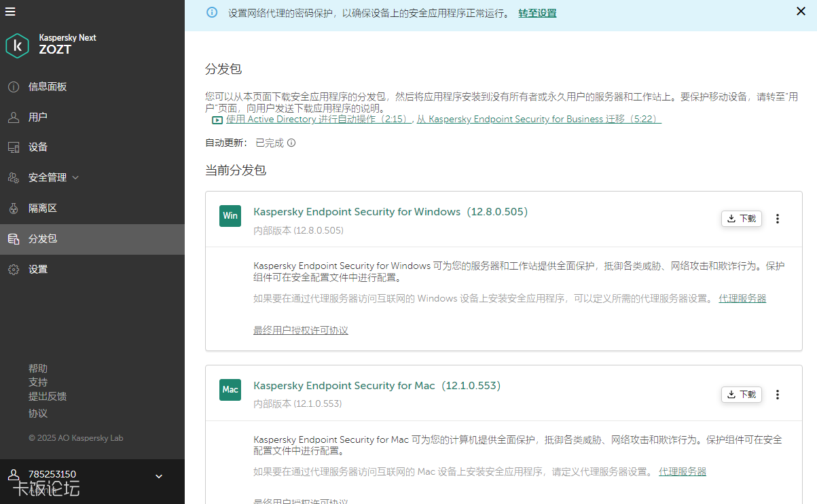Open the Endpoint Security for Business 迁移 link
The image size is (817, 504).
pos(539,119)
